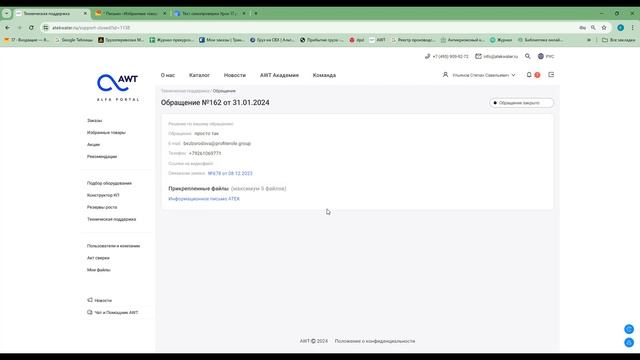Expand the user name dropdown chevron
Image resolution: width=640 pixels, height=360 pixels.
(x=513, y=75)
